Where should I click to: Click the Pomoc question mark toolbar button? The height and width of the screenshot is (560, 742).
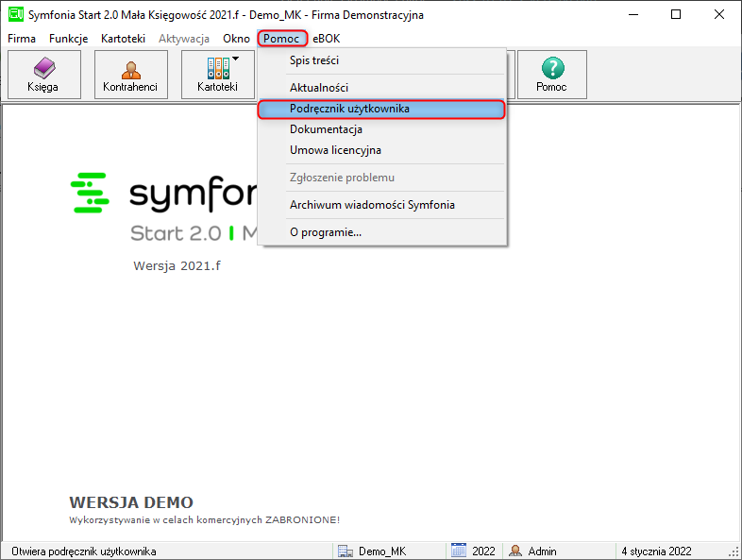click(x=551, y=75)
